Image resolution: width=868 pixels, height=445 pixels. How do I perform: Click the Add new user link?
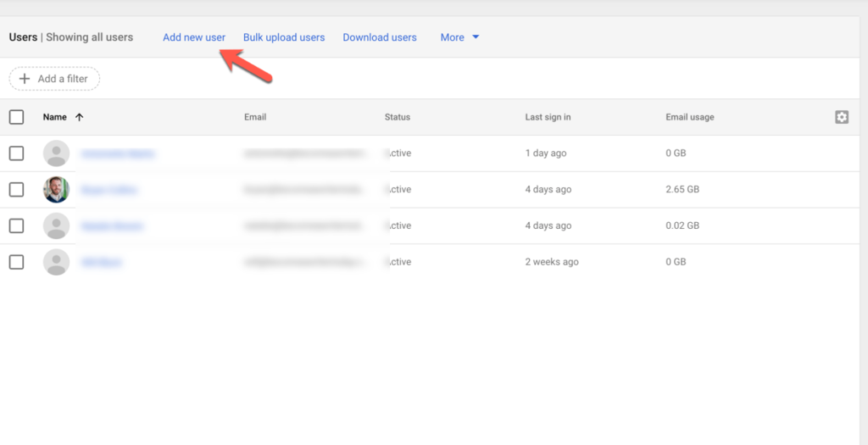(x=194, y=37)
